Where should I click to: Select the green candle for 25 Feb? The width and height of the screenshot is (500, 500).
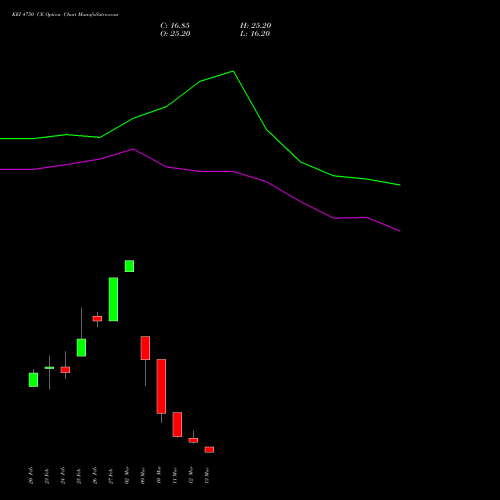click(x=81, y=348)
